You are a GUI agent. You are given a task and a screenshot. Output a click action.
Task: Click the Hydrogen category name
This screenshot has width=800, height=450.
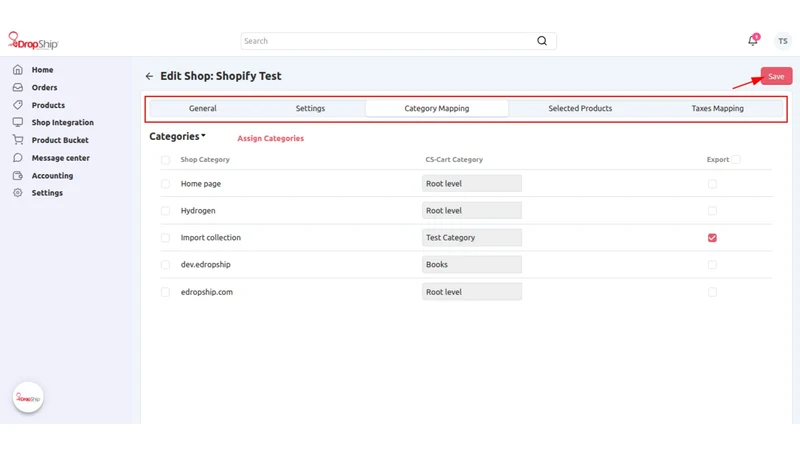[x=198, y=211]
